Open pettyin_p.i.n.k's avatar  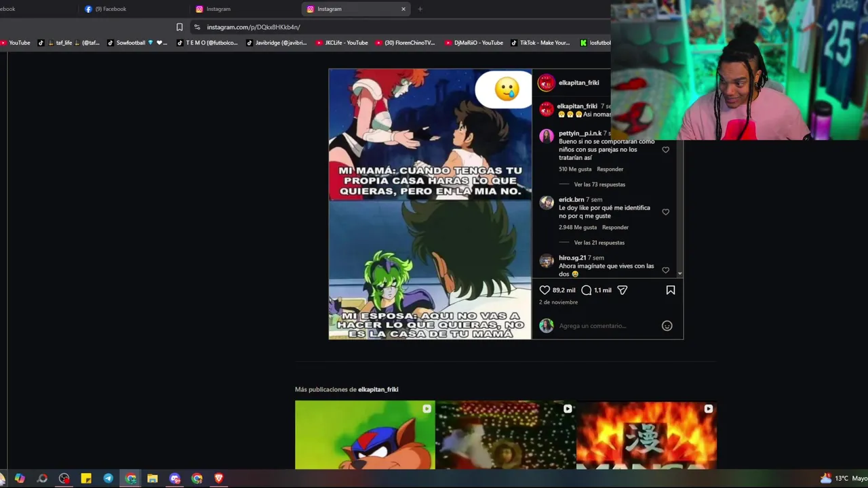pyautogui.click(x=547, y=136)
